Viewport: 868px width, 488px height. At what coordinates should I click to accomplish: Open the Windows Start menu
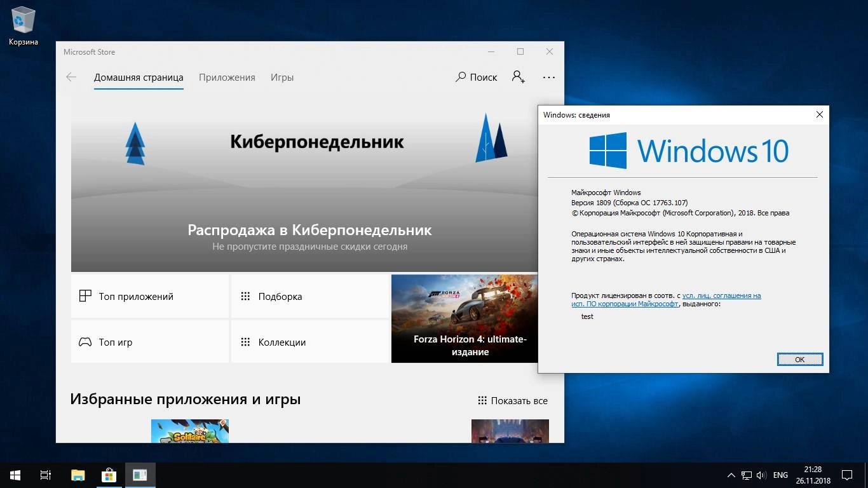pyautogui.click(x=15, y=475)
